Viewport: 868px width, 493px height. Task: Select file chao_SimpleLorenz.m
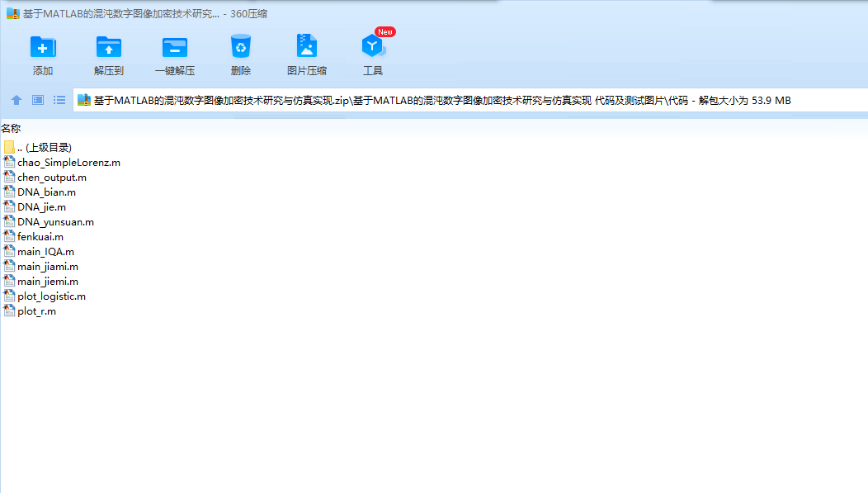[68, 163]
